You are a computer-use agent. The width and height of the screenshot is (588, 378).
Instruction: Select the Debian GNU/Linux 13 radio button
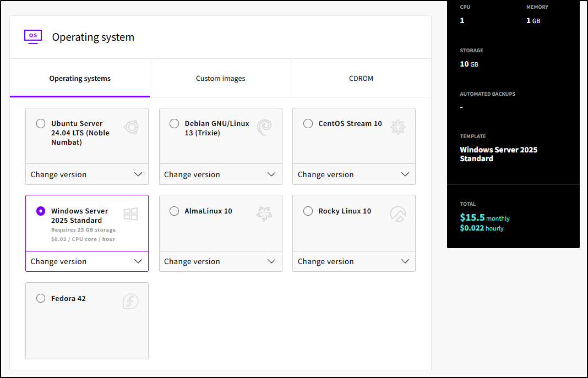pyautogui.click(x=174, y=124)
